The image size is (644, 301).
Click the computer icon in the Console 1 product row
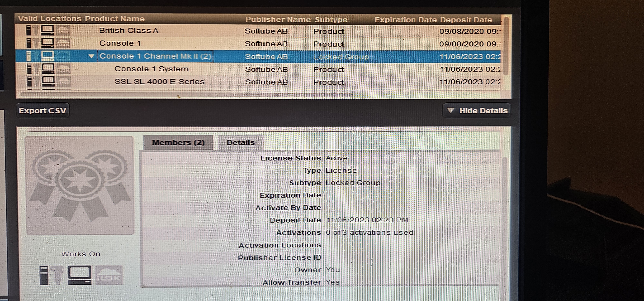47,43
